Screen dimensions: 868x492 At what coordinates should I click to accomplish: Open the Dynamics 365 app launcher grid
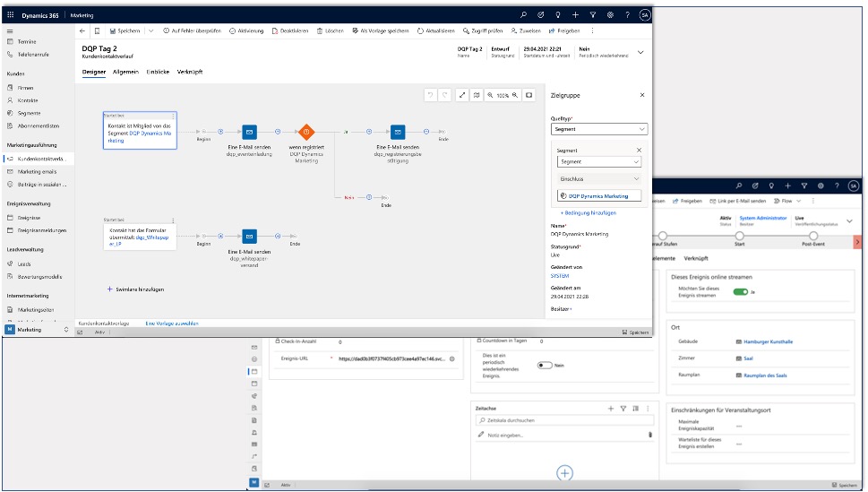click(10, 15)
